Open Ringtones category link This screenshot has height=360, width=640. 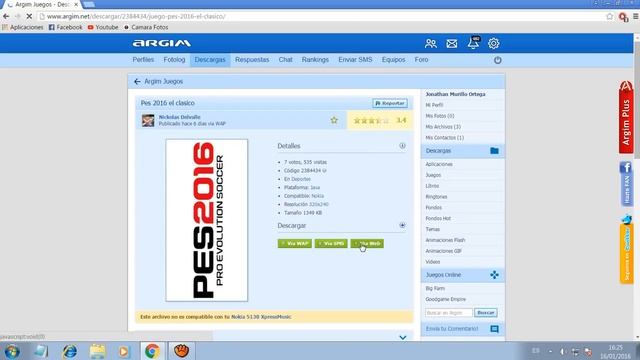pos(436,197)
